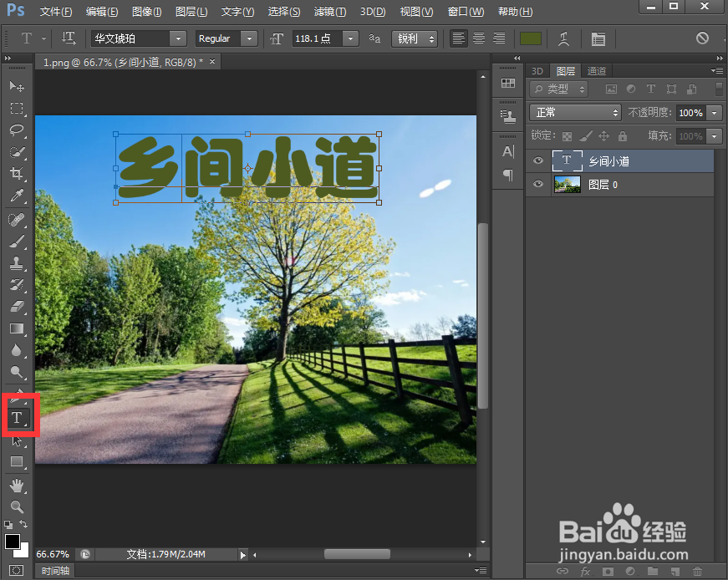Enable the lock transparent pixels toggle
This screenshot has width=728, height=580.
[x=567, y=135]
